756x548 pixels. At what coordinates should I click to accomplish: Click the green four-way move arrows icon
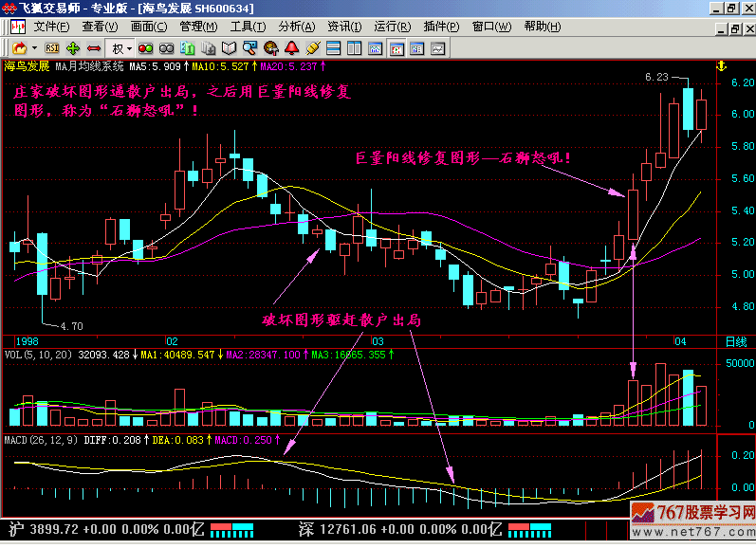click(x=73, y=47)
